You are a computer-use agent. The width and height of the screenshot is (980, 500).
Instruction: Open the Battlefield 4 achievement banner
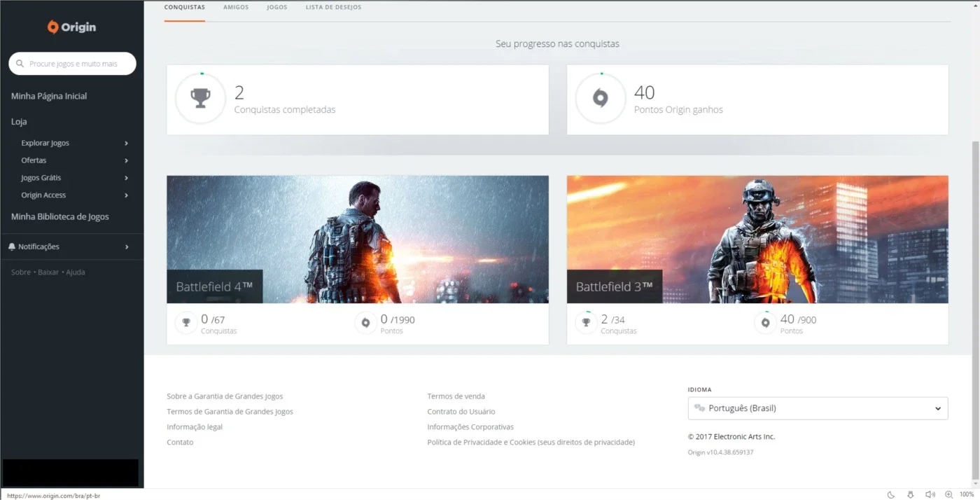[x=358, y=239]
